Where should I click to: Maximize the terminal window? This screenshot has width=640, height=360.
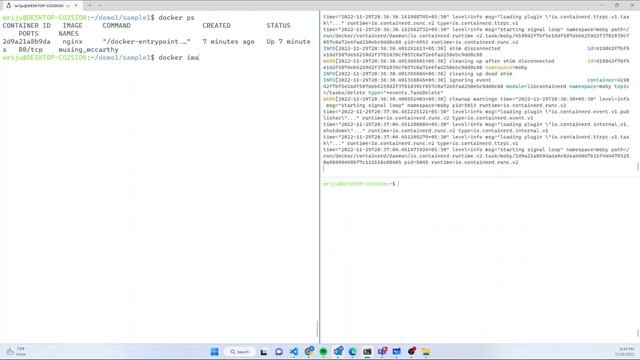tap(617, 5)
